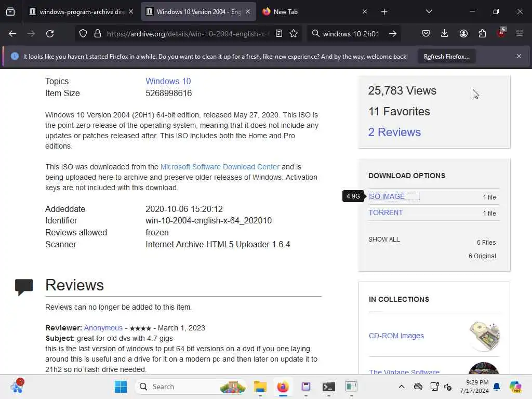Open Anonymous reviewer profile

[x=103, y=328]
